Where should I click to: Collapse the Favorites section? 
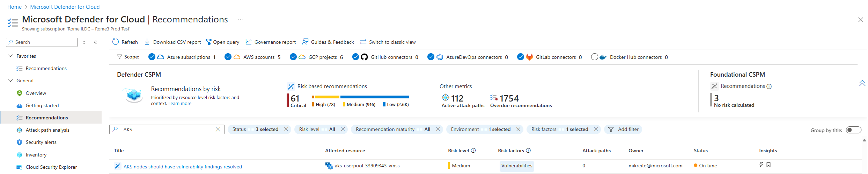pos(10,56)
